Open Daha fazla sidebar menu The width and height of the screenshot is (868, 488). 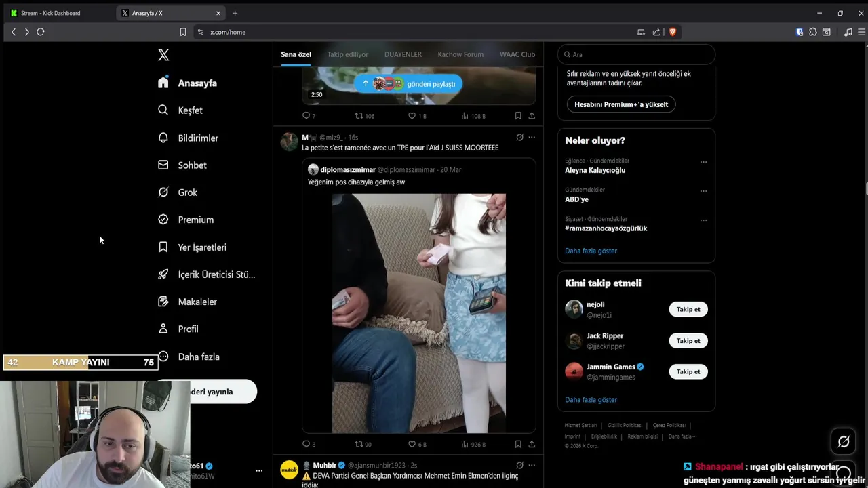[x=189, y=357]
